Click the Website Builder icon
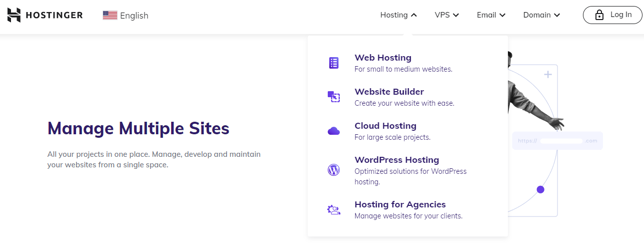The width and height of the screenshot is (644, 249). (x=334, y=97)
